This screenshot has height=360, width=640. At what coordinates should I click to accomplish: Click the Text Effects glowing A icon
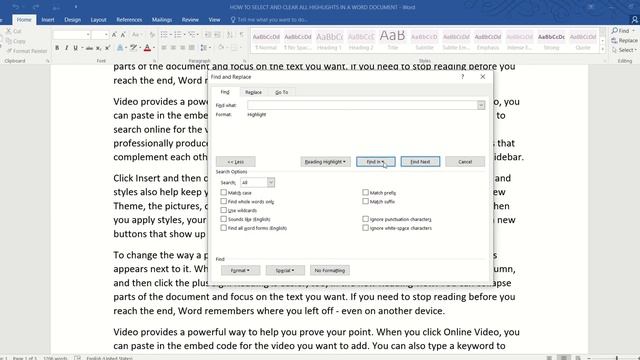coord(120,48)
